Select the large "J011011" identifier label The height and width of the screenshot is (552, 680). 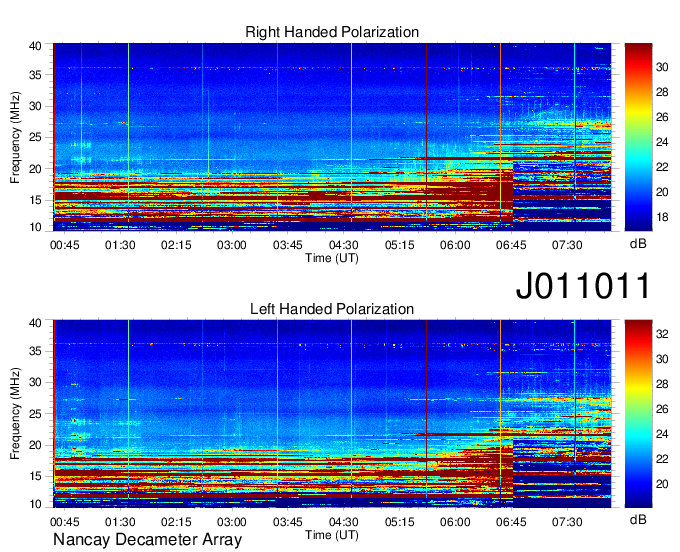point(583,286)
